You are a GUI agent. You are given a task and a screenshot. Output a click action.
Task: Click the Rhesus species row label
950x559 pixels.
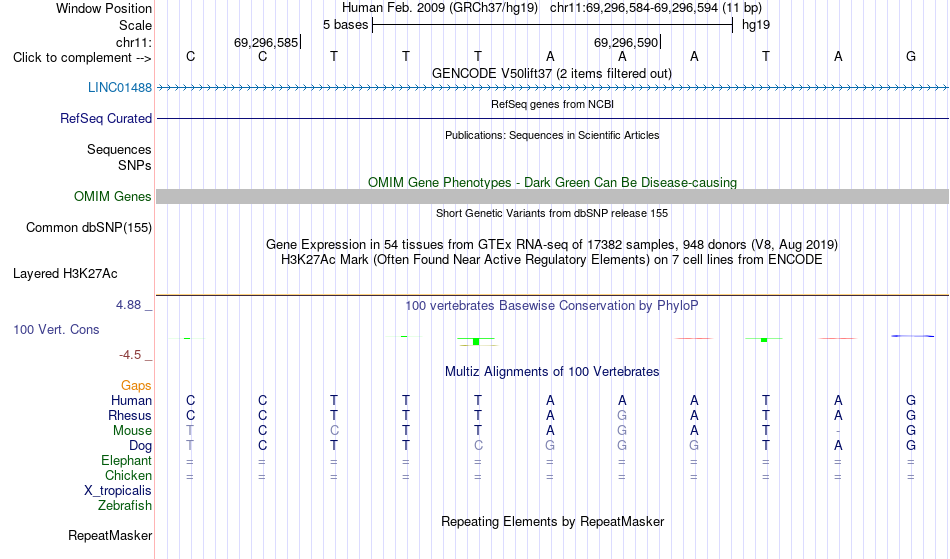pos(130,415)
